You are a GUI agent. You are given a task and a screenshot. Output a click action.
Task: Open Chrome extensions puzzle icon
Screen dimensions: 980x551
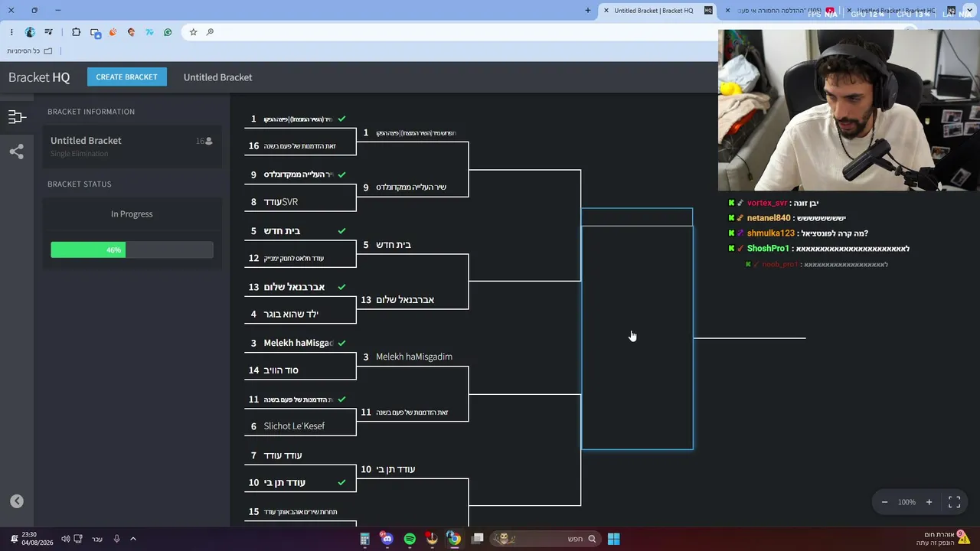(76, 32)
